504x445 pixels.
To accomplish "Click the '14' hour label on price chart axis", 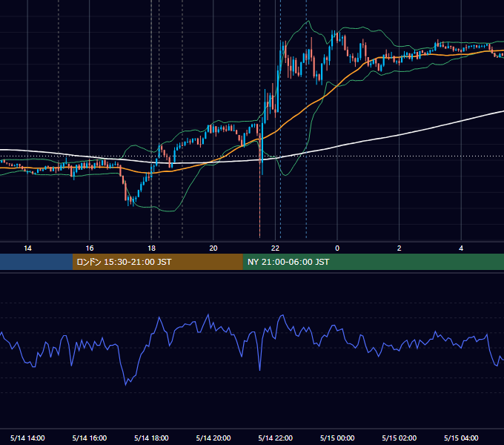I will tap(27, 248).
